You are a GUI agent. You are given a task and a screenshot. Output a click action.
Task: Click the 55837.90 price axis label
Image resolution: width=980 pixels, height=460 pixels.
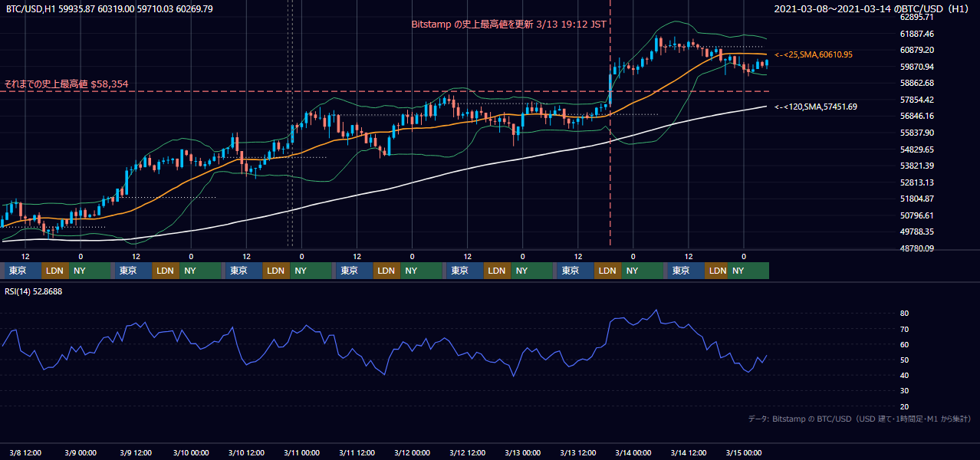tap(916, 133)
